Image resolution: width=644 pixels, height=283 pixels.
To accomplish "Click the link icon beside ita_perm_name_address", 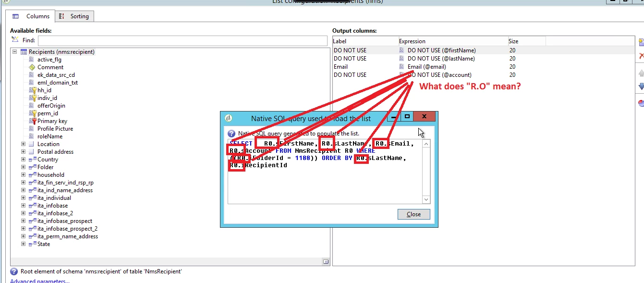I will click(32, 236).
